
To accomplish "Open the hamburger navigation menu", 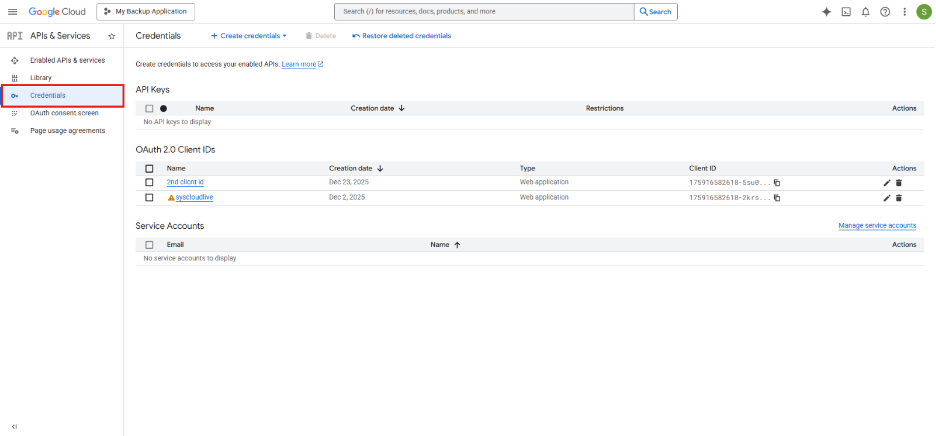I will click(13, 12).
